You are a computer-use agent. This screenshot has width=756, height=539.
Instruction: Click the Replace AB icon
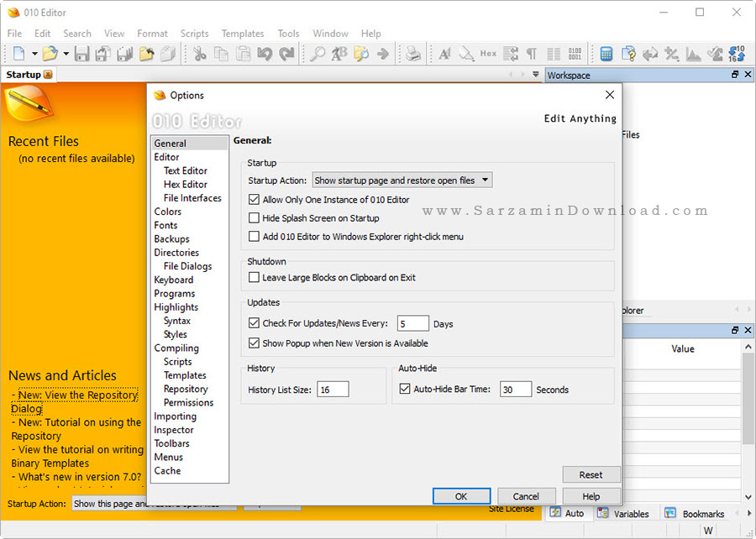pyautogui.click(x=339, y=54)
